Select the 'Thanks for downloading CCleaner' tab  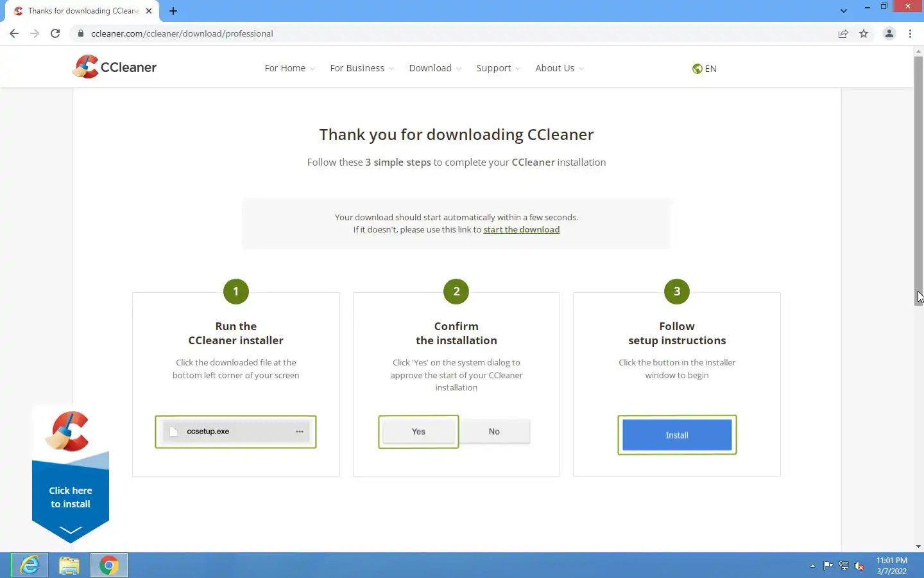[x=83, y=11]
